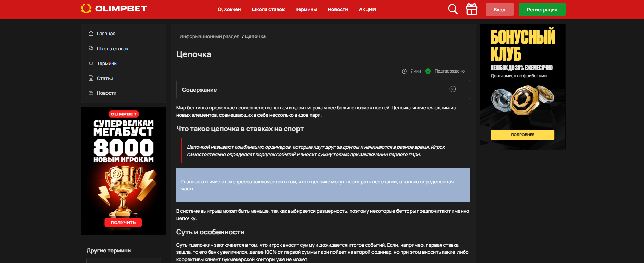Click the Бонусный клуб coins banner
Image resolution: width=644 pixels, height=263 pixels.
pyautogui.click(x=522, y=87)
